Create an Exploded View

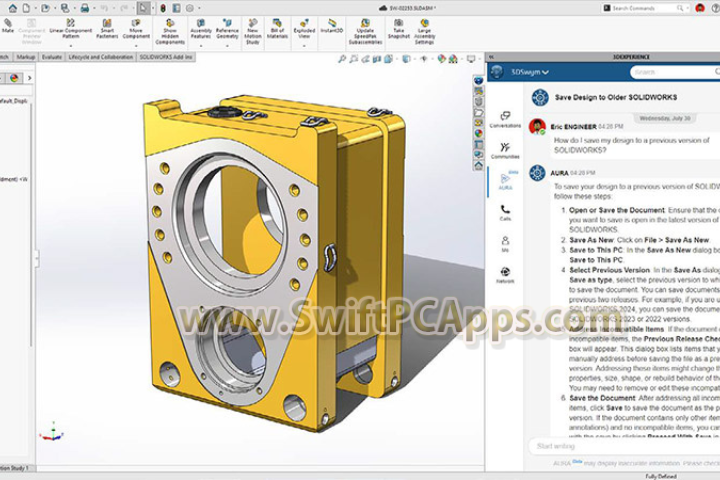[x=304, y=28]
